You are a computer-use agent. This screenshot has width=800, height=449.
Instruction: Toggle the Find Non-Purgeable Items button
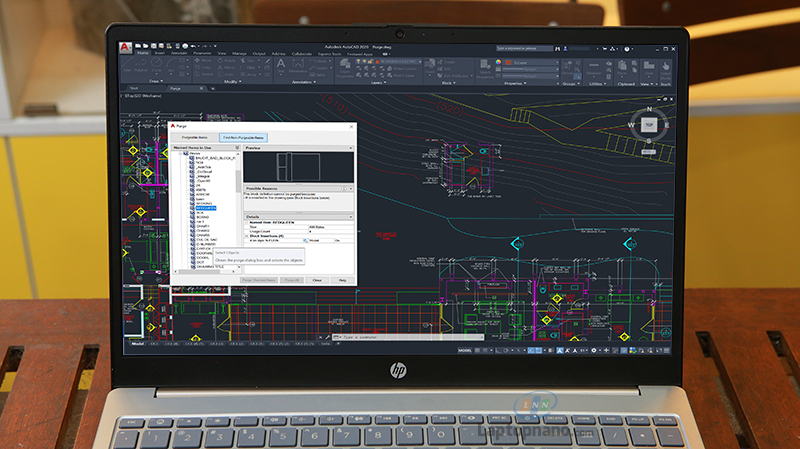point(243,137)
